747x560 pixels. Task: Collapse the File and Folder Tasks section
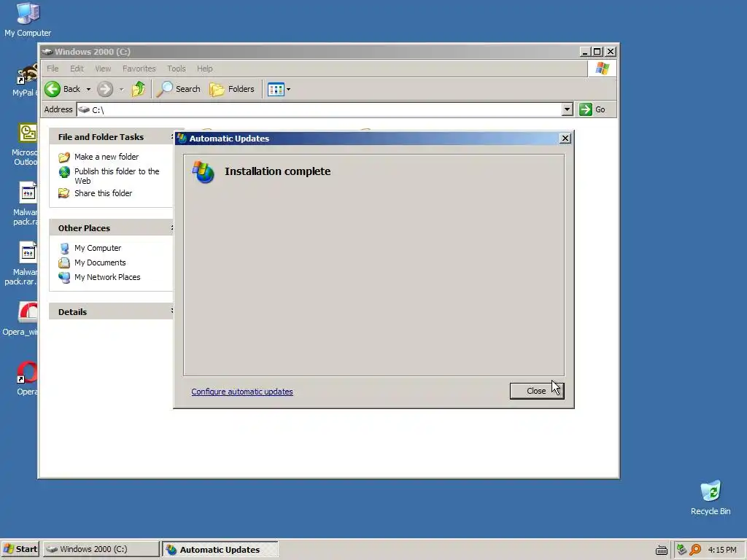171,136
